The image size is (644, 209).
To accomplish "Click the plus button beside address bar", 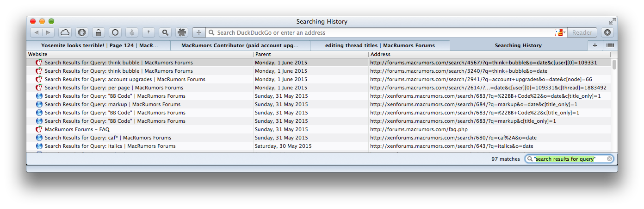I will [x=199, y=32].
